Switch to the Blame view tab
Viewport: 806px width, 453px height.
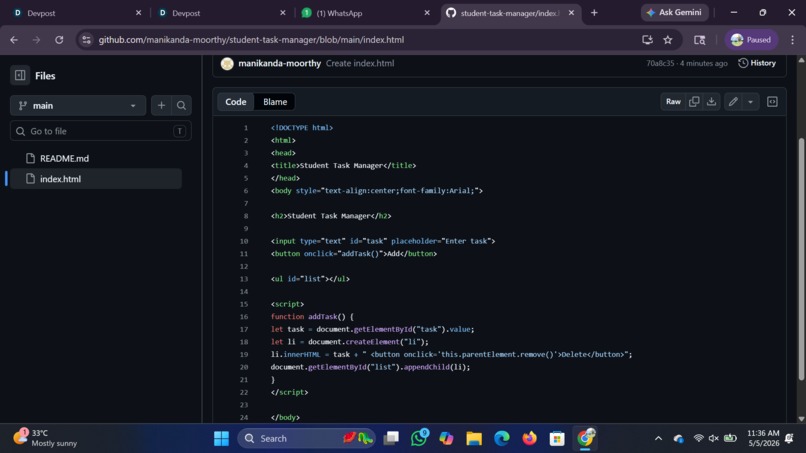[x=275, y=102]
